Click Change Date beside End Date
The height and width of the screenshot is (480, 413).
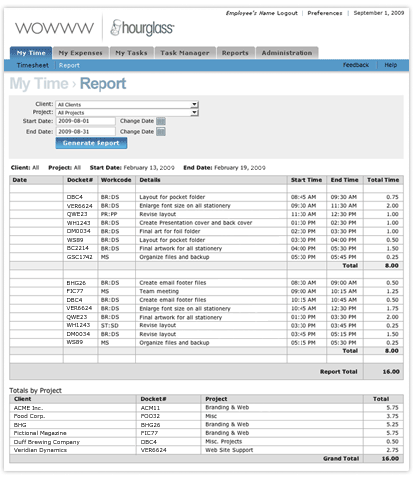point(137,132)
